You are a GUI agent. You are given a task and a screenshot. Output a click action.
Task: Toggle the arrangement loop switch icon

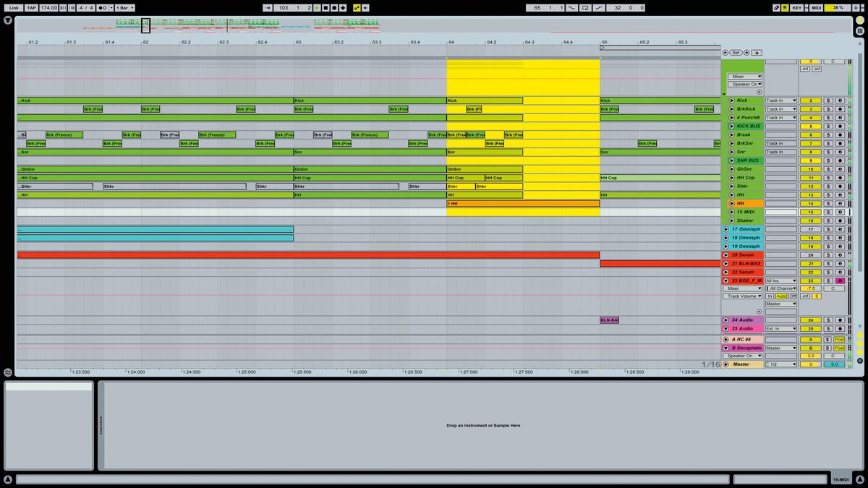585,7
